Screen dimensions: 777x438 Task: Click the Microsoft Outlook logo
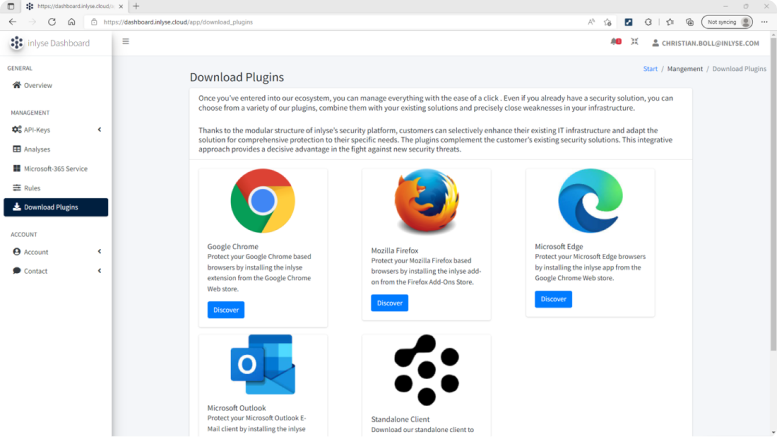coord(263,364)
